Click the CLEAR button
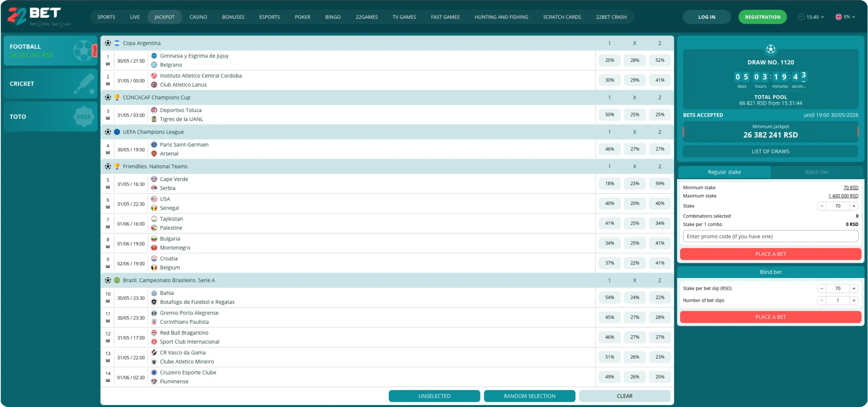Image resolution: width=868 pixels, height=407 pixels. point(625,396)
